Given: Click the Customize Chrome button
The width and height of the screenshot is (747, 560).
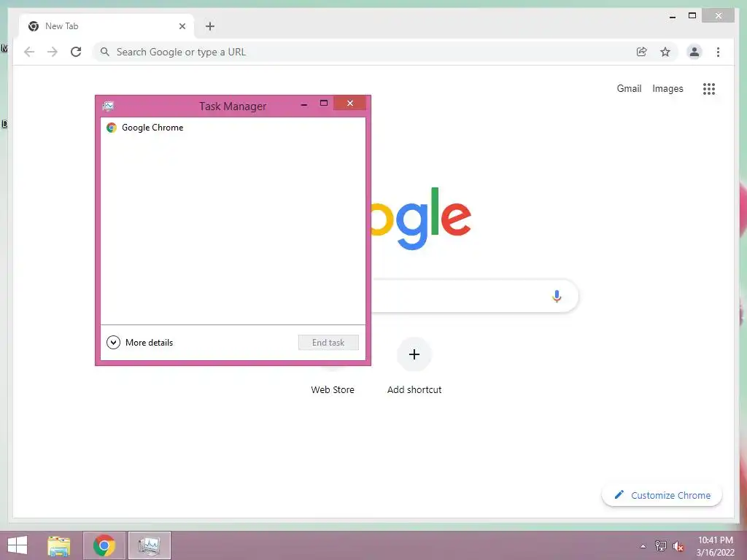Looking at the screenshot, I should (x=662, y=495).
